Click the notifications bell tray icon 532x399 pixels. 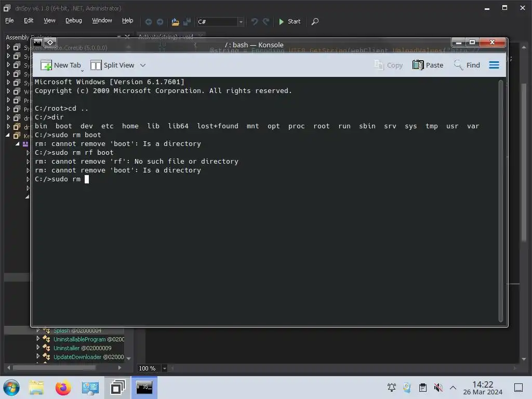tap(392, 388)
